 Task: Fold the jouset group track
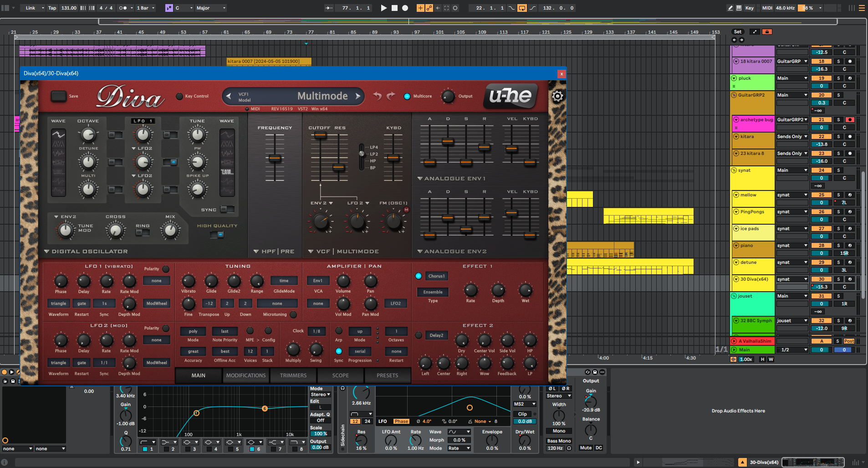(x=734, y=296)
